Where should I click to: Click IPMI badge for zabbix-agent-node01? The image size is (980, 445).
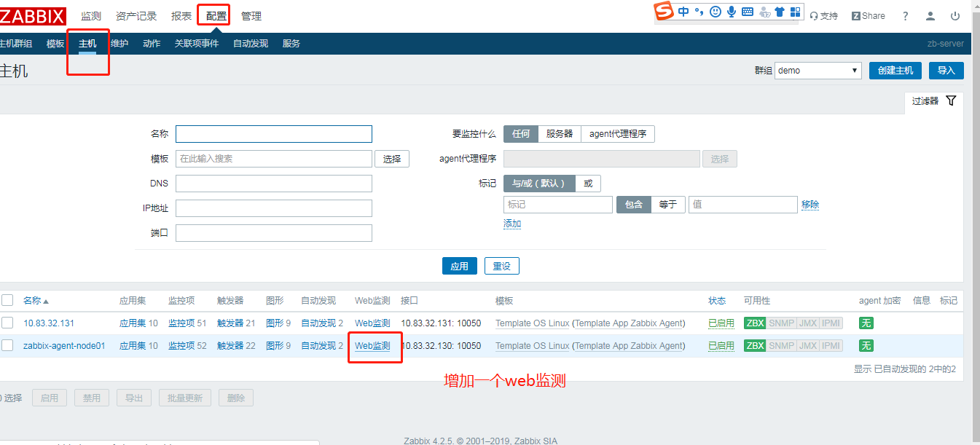pyautogui.click(x=831, y=346)
